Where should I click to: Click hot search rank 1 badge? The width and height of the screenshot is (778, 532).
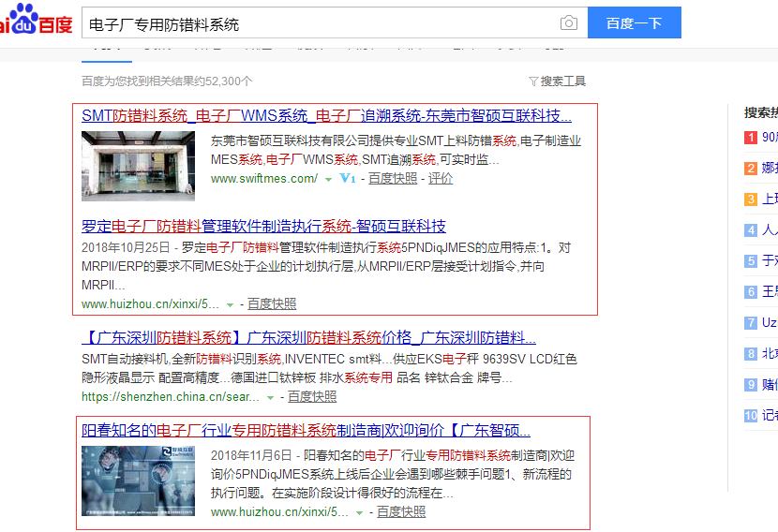click(x=750, y=138)
